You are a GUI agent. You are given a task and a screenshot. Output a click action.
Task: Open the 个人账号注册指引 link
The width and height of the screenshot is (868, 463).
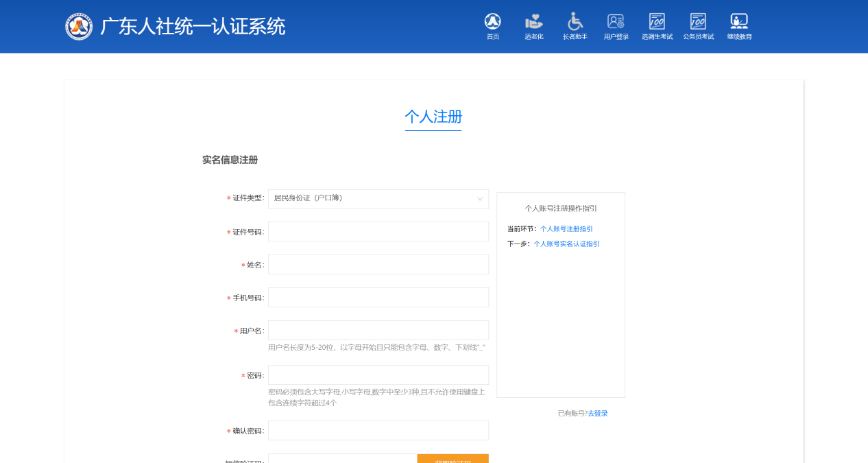tap(566, 229)
